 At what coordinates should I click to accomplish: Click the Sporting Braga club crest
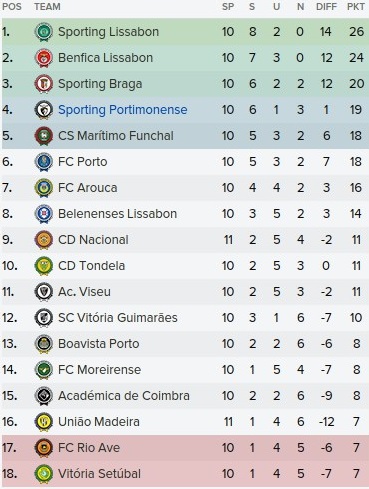pyautogui.click(x=44, y=84)
